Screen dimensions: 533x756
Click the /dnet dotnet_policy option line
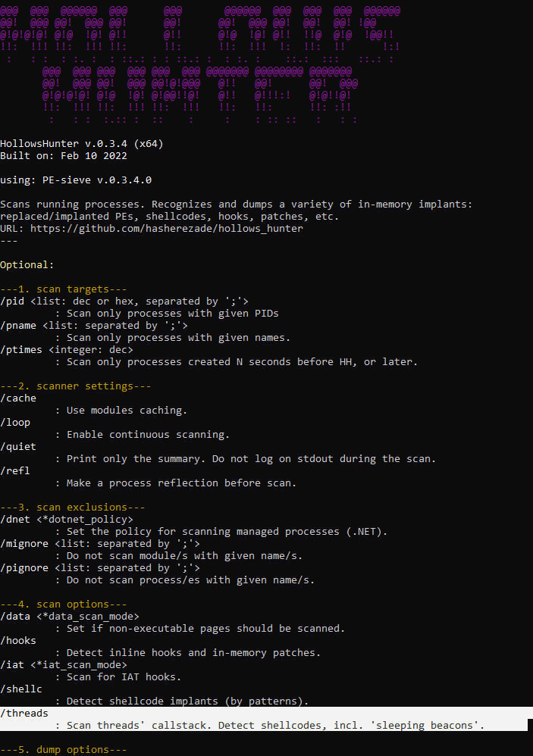pos(67,519)
